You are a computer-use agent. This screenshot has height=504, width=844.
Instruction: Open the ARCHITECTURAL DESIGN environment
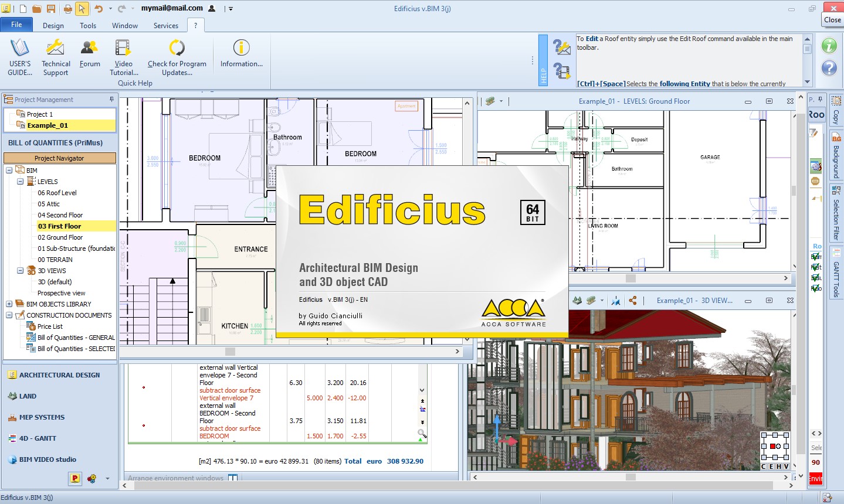[53, 375]
